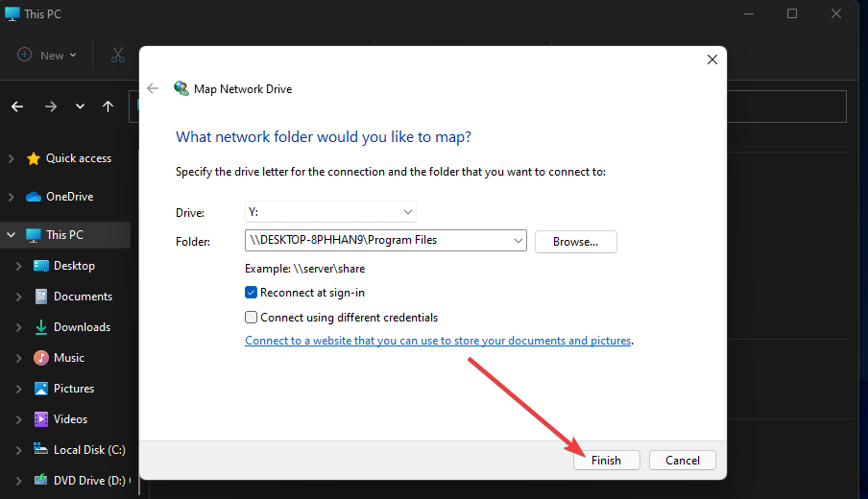Click the Pictures folder icon in sidebar
This screenshot has width=868, height=499.
click(41, 389)
